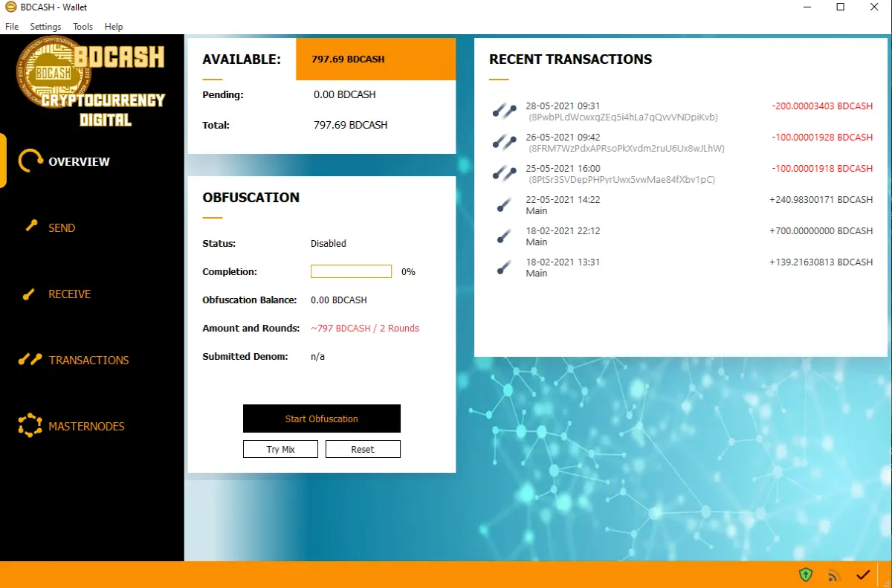The width and height of the screenshot is (892, 588).
Task: Select the +700.00000000 BDCASH amount
Action: click(821, 231)
